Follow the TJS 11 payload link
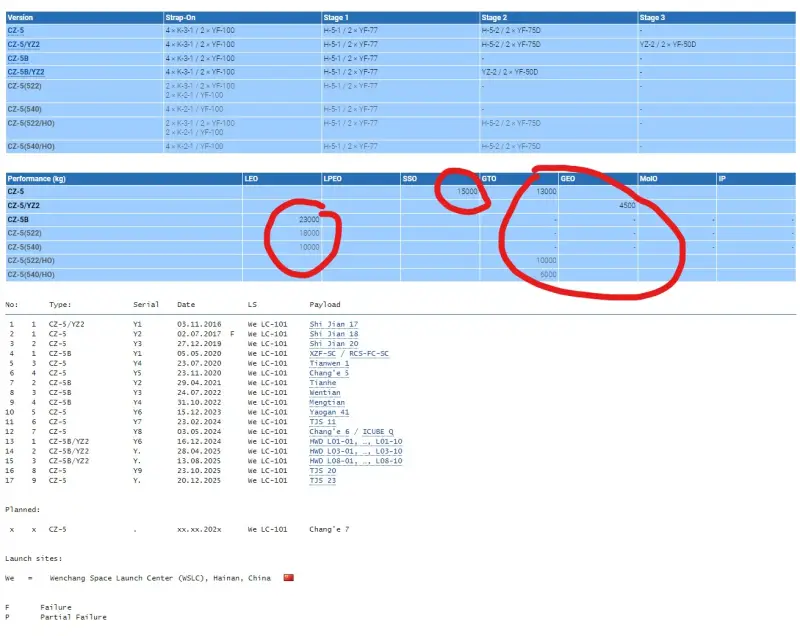The width and height of the screenshot is (800, 636). (322, 422)
